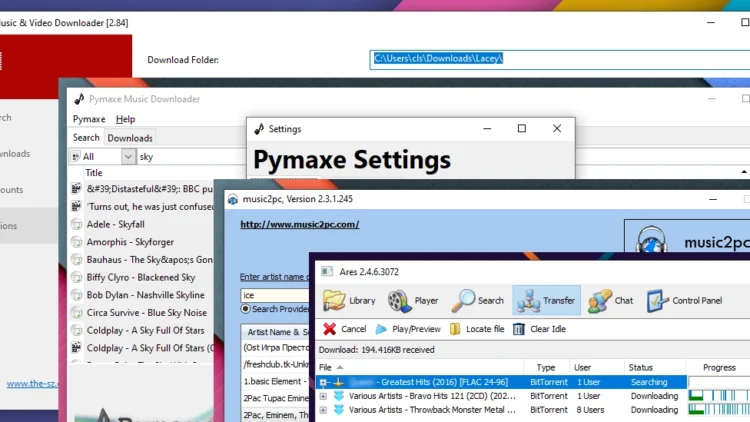Expand the Throwback Monster Metal torrent row
The image size is (750, 422).
pos(323,410)
